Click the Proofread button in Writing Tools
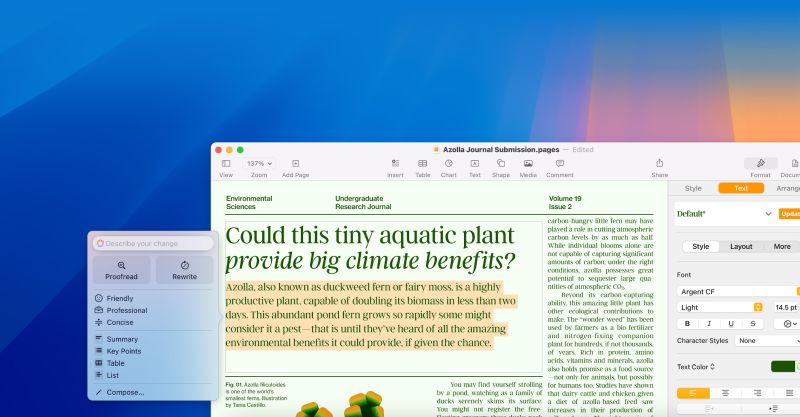This screenshot has width=800, height=417. pos(121,270)
